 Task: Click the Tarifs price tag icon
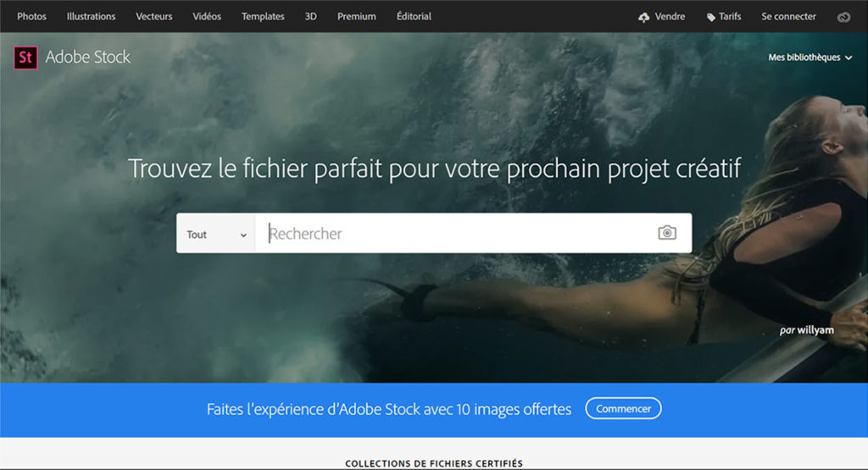coord(711,17)
